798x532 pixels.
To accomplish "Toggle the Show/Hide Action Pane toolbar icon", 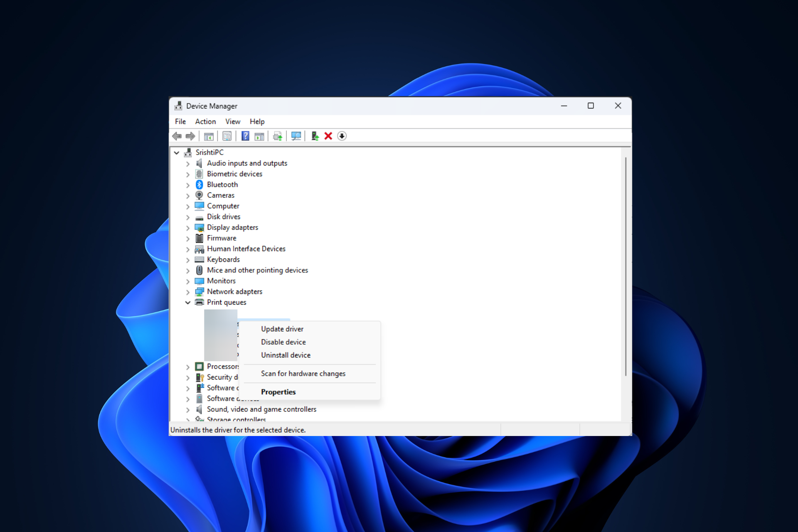I will point(259,136).
